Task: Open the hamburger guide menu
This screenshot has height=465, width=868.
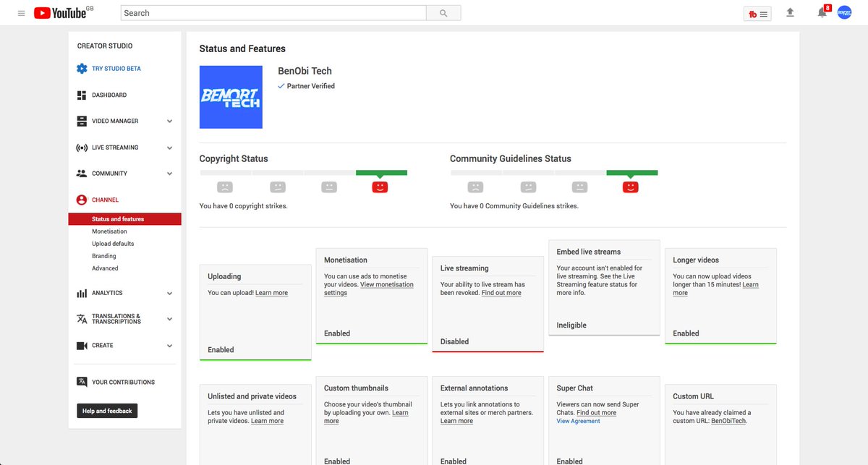Action: point(21,13)
